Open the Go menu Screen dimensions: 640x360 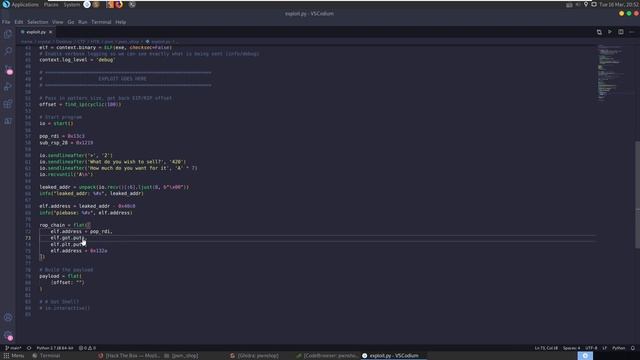pyautogui.click(x=71, y=22)
